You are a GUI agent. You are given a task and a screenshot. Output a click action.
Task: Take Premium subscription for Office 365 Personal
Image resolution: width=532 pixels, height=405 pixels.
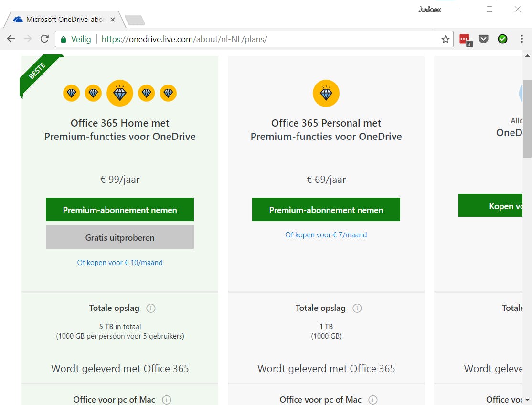[x=326, y=210]
